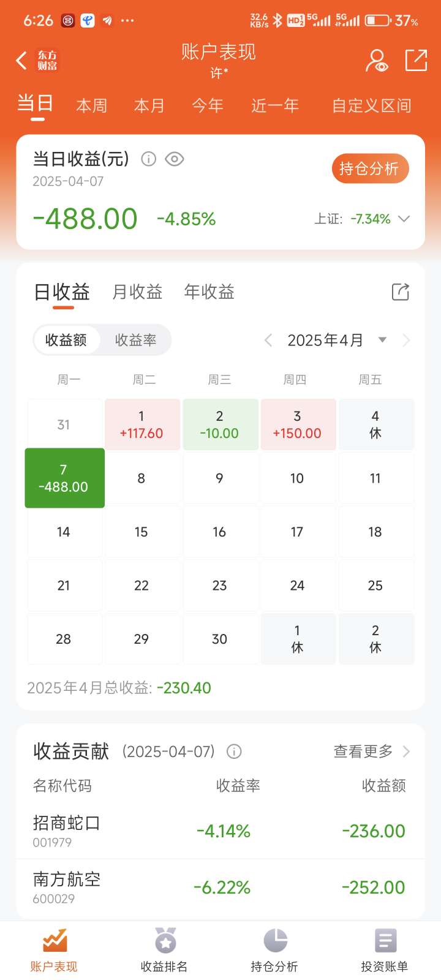The height and width of the screenshot is (980, 441).
Task: Open 查看更多 for earnings contribution
Action: (371, 752)
